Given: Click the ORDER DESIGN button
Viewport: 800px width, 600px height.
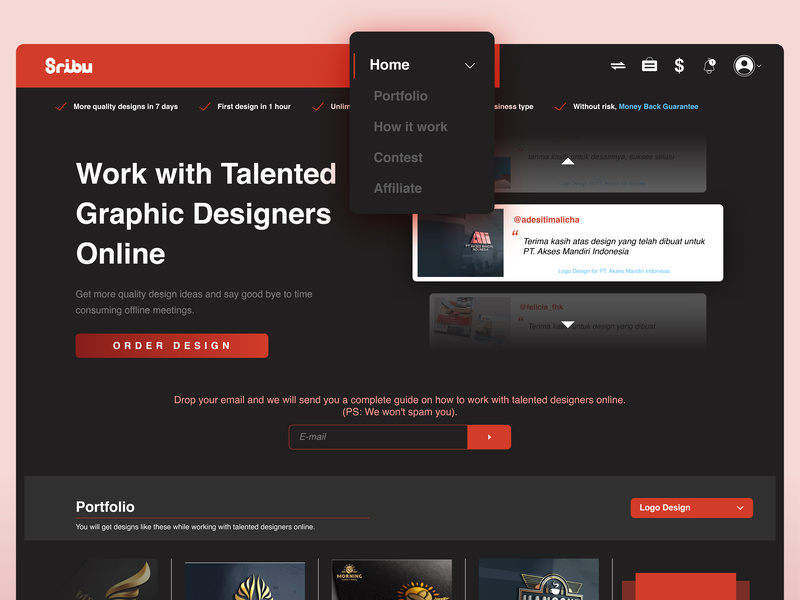Looking at the screenshot, I should click(x=171, y=345).
